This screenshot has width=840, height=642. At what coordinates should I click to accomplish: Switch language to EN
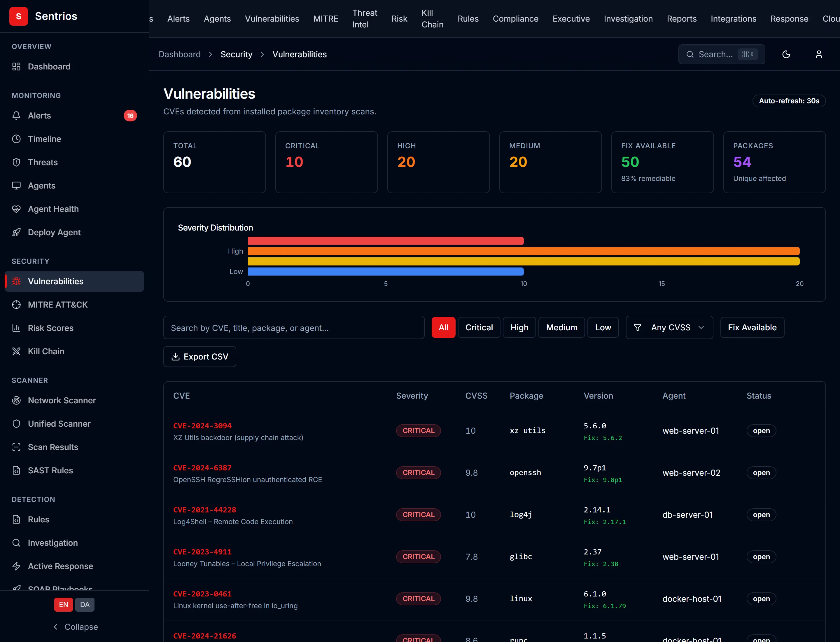click(63, 605)
